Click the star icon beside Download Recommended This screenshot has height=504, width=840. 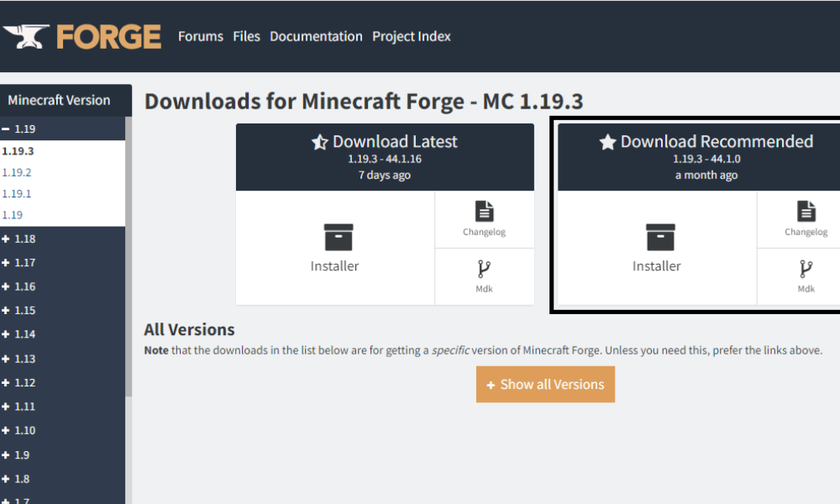pyautogui.click(x=608, y=141)
